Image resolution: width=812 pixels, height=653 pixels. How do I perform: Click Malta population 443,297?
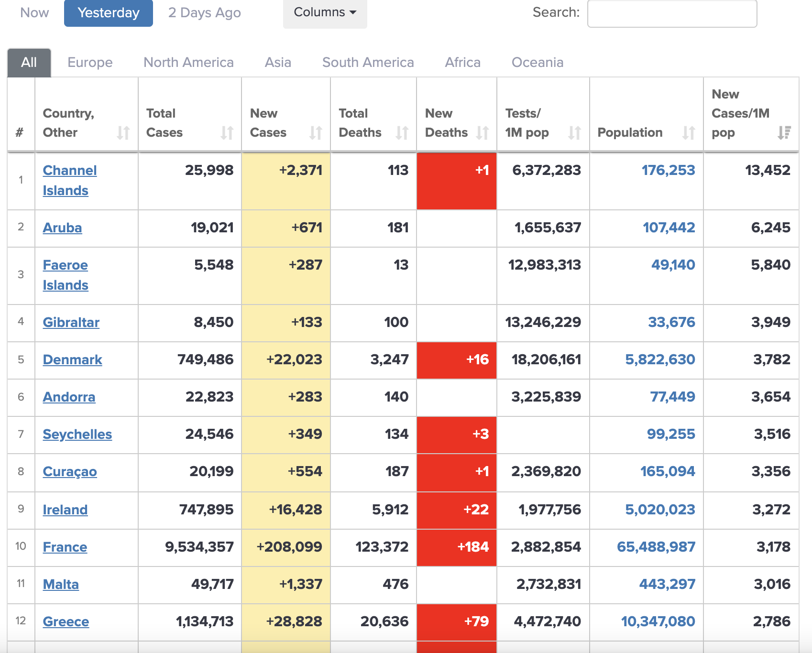coord(667,584)
